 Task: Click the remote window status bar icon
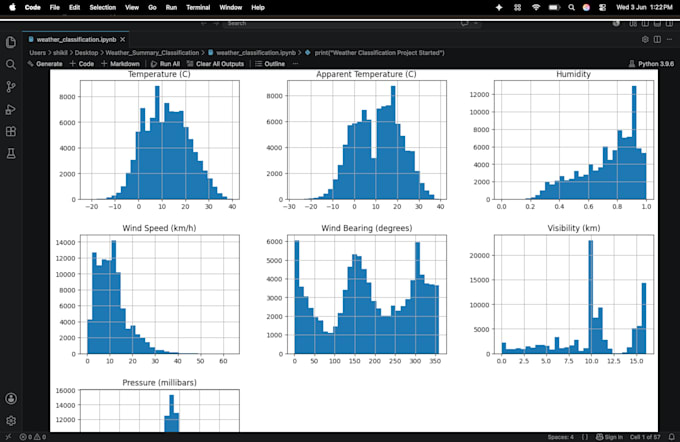[8, 437]
